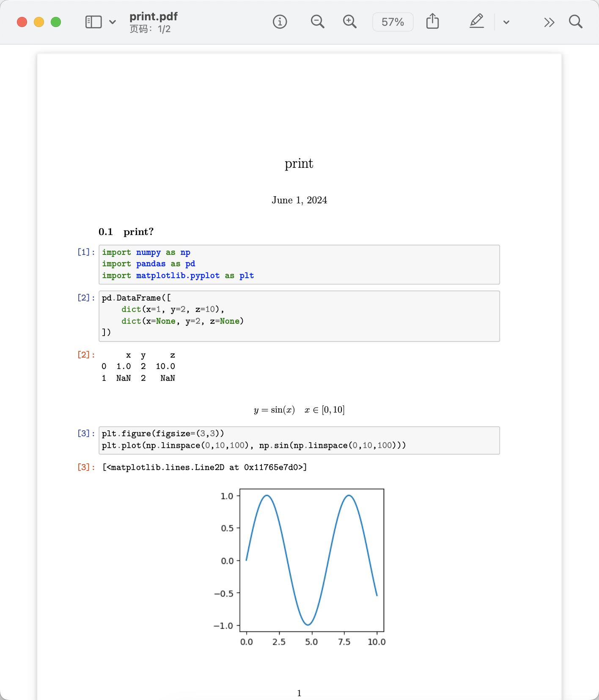599x700 pixels.
Task: Click the print.pdf document title
Action: click(x=154, y=16)
